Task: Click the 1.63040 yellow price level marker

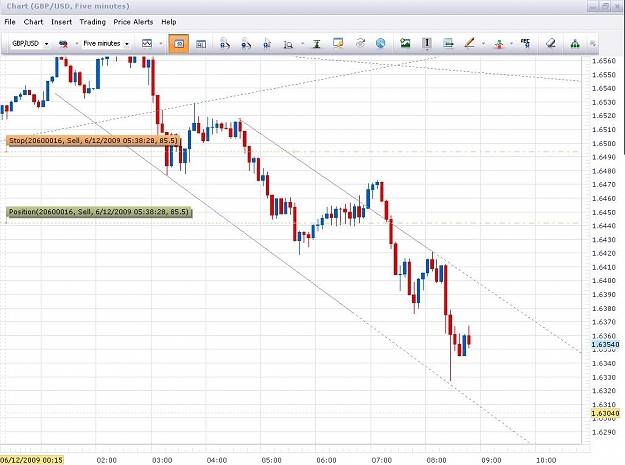Action: [605, 414]
